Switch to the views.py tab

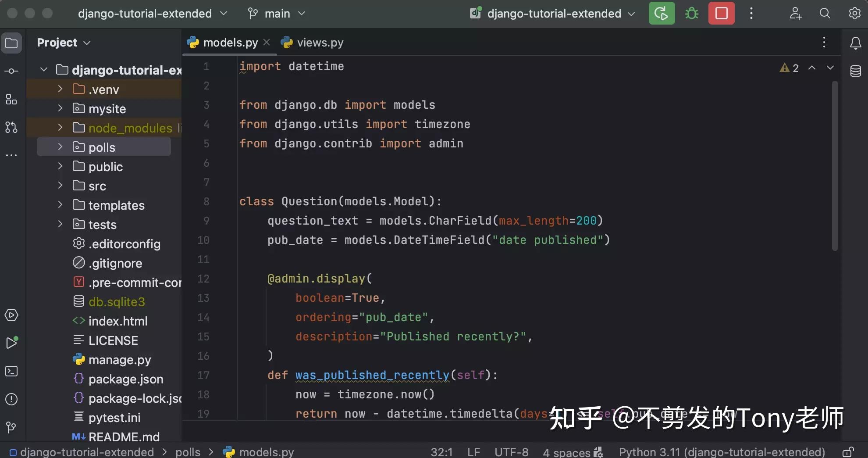point(320,42)
